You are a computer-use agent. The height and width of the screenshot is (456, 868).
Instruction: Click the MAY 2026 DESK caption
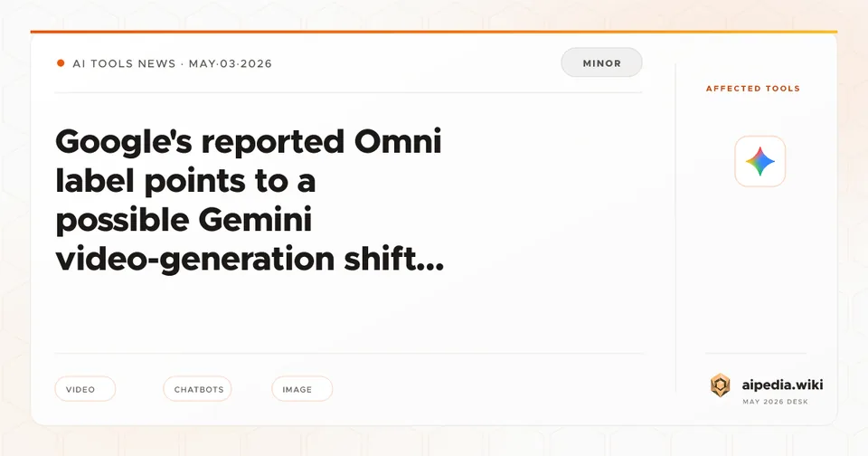[x=775, y=402]
